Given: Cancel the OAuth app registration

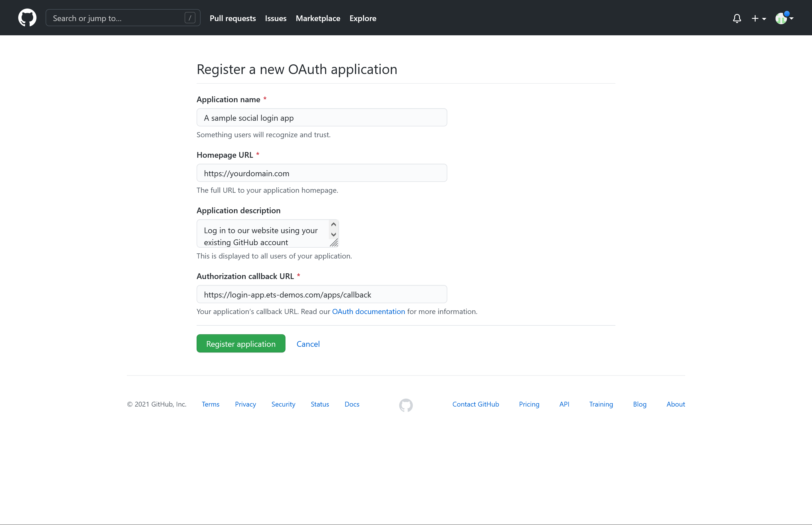Looking at the screenshot, I should tap(308, 344).
